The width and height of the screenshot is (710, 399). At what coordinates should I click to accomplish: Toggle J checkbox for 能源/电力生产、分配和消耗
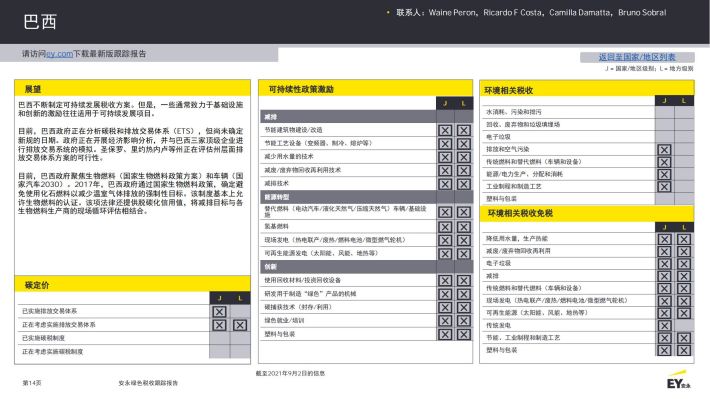point(664,174)
